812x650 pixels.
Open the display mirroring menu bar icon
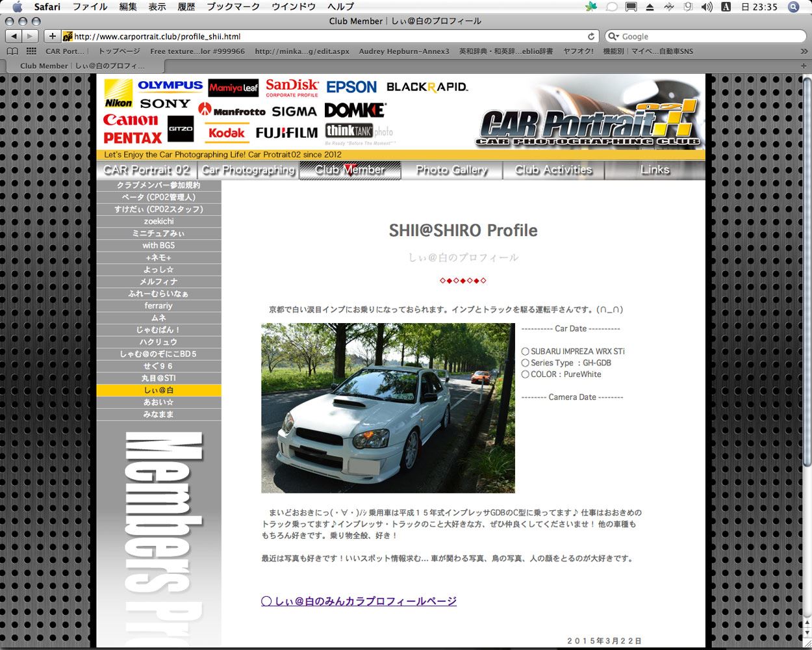coord(631,6)
